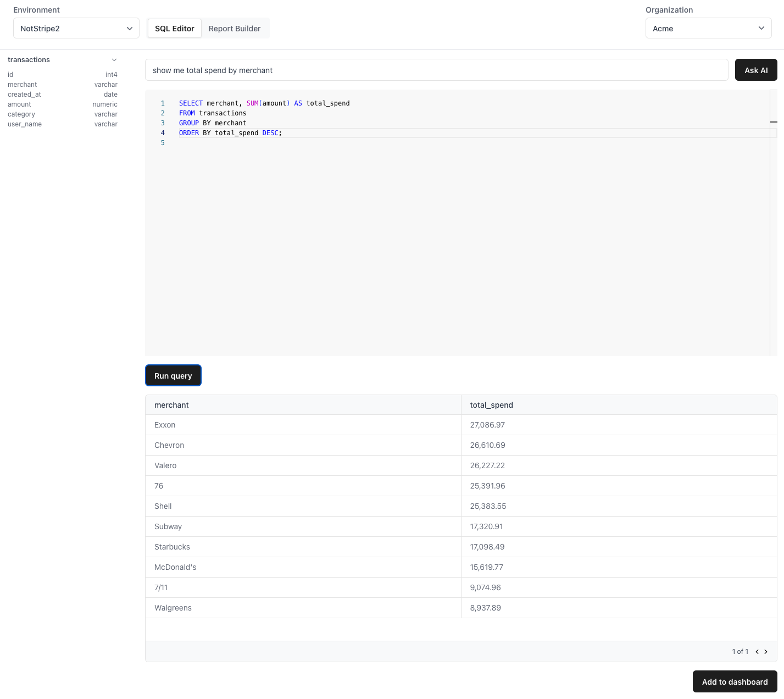Go to previous results page
Viewport: 784px width, 699px height.
point(757,652)
